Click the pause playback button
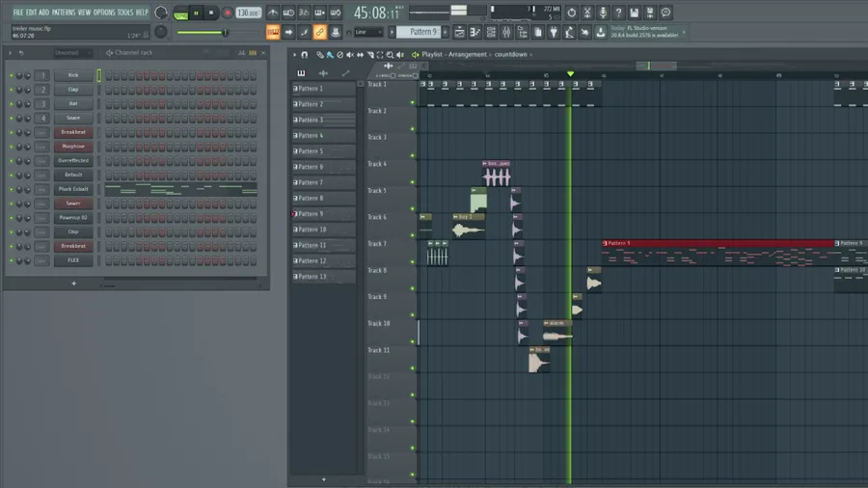Viewport: 868px width, 488px height. [x=196, y=13]
